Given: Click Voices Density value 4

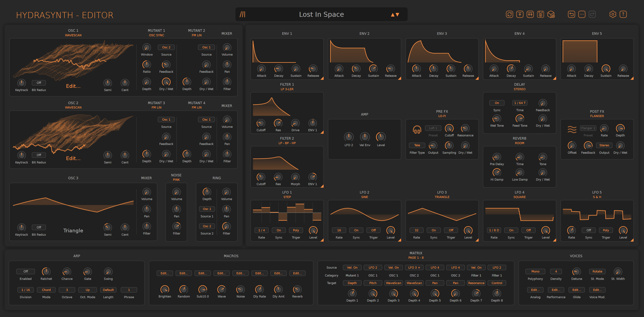Looking at the screenshot, I should point(556,271).
